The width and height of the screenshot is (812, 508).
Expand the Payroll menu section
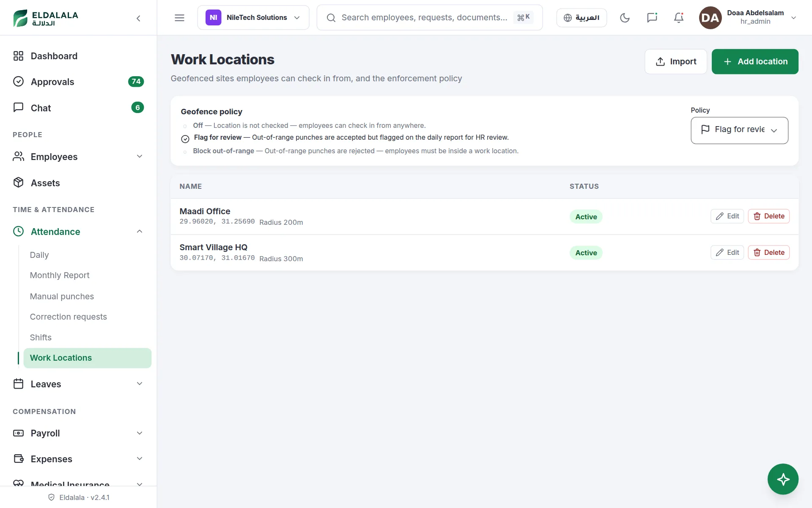coord(79,433)
